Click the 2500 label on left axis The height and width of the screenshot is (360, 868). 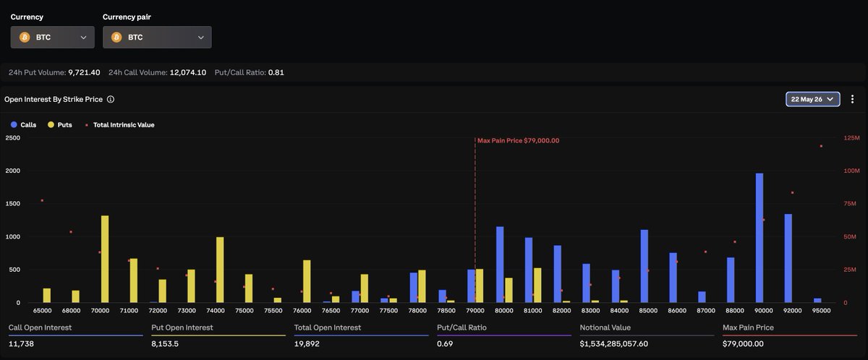(x=12, y=137)
